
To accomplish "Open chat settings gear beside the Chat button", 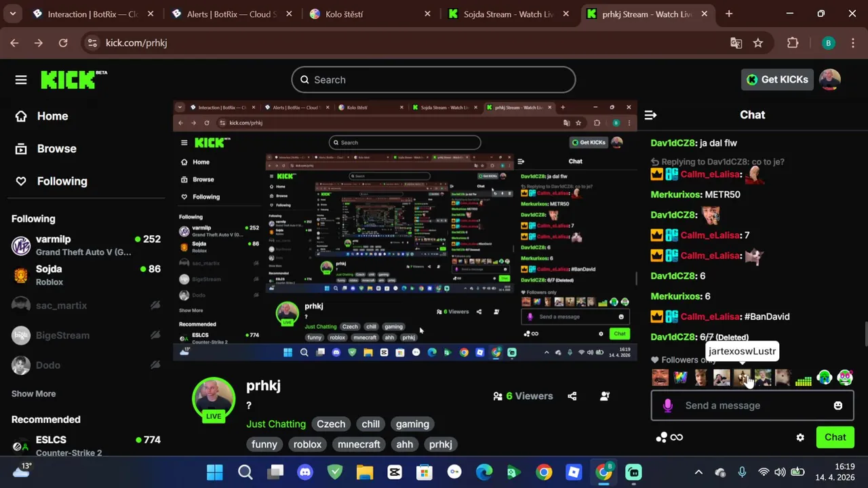I will [800, 438].
